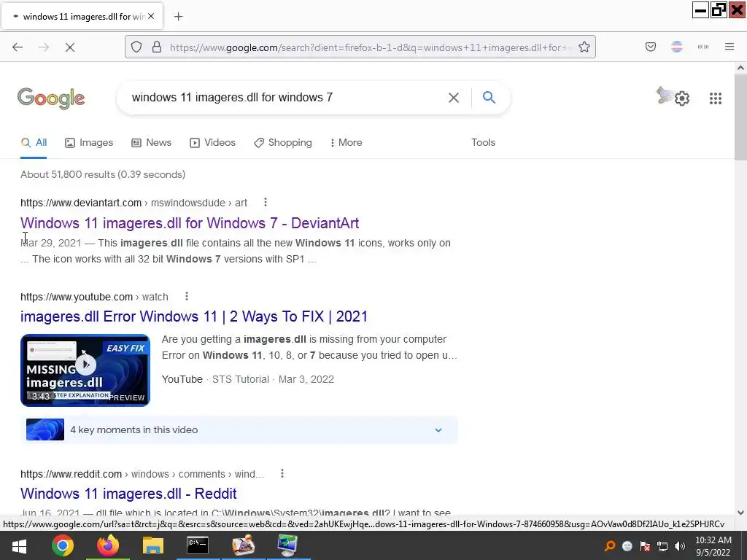
Task: Expand 4 key moments in this video
Action: point(239,429)
